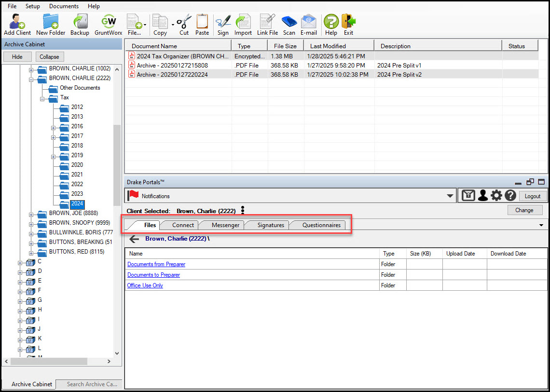Click the Change client button
The width and height of the screenshot is (550, 392).
coord(524,210)
